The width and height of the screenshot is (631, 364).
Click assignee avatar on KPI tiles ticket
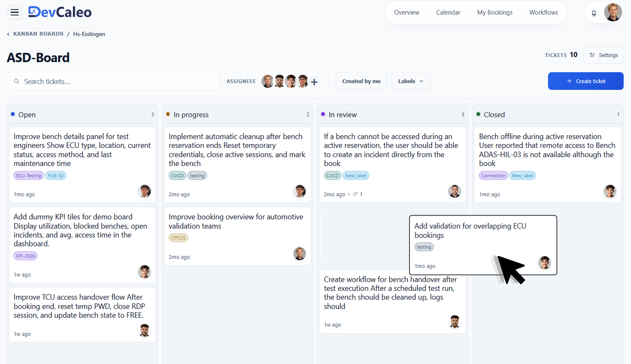144,272
